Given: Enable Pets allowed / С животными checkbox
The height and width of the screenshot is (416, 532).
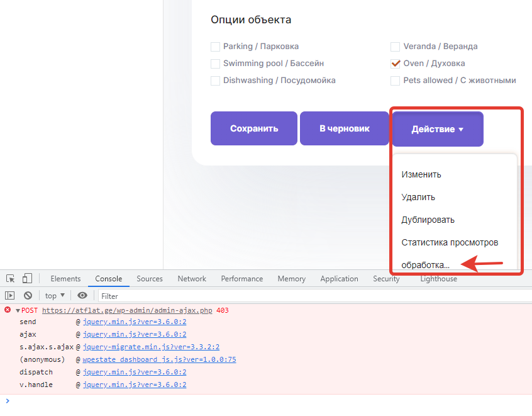Looking at the screenshot, I should [395, 81].
